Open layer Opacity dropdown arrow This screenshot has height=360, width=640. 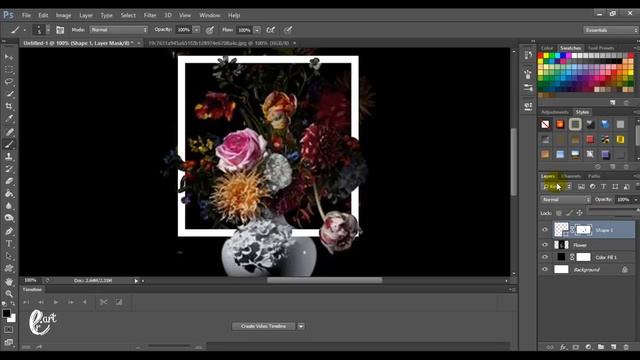(636, 200)
